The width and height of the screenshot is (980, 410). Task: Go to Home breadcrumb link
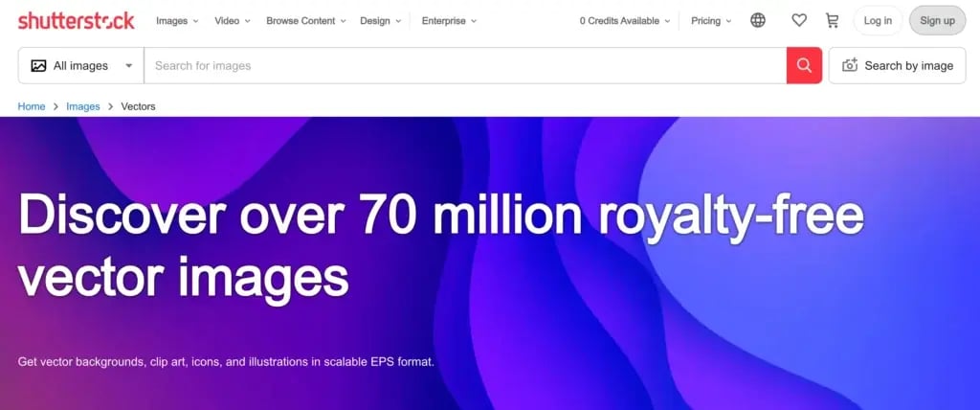[32, 106]
